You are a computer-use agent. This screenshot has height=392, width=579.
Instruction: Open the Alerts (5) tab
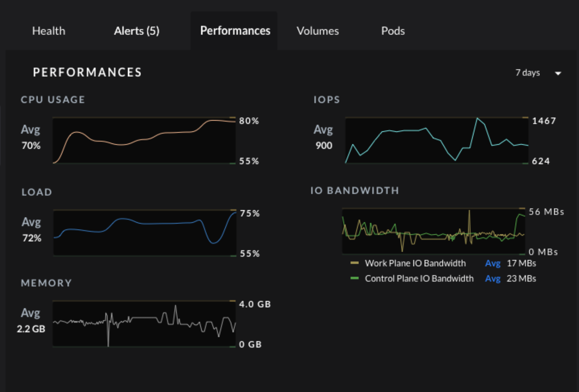pyautogui.click(x=137, y=31)
